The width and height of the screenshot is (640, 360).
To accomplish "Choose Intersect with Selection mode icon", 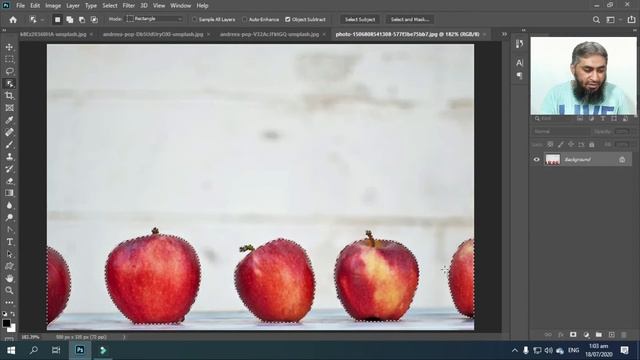I will pos(94,20).
